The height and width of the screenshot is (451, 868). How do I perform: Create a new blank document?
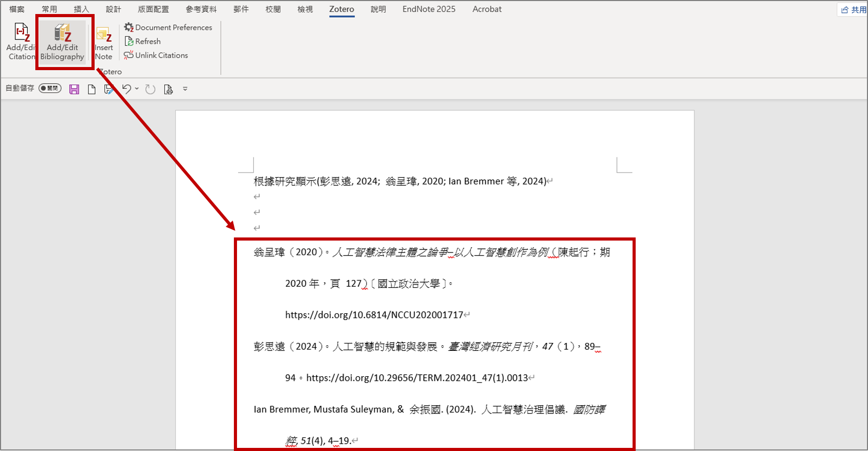tap(91, 89)
